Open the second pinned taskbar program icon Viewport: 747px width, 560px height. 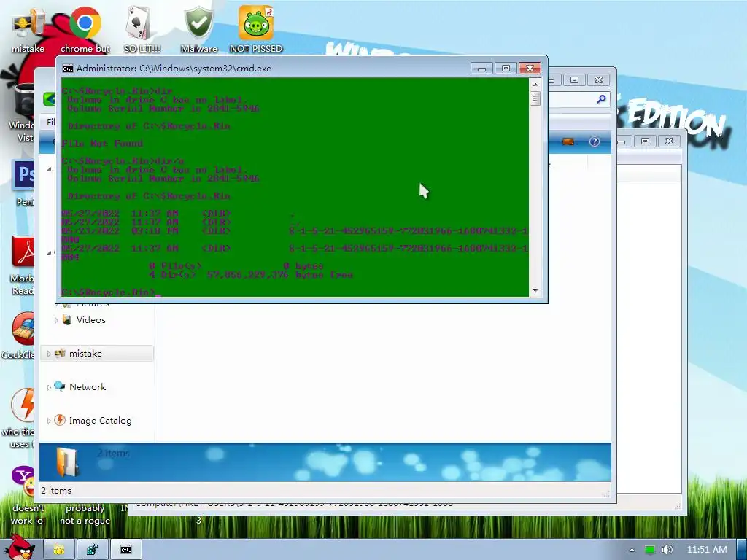(x=93, y=550)
